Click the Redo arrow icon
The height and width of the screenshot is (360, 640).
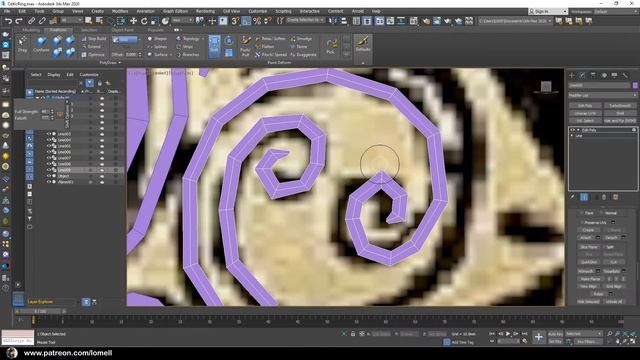[19, 21]
